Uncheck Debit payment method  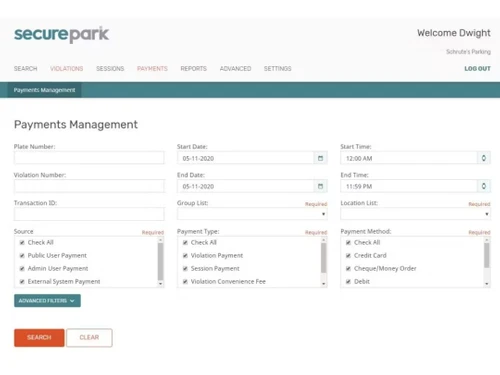(x=348, y=281)
